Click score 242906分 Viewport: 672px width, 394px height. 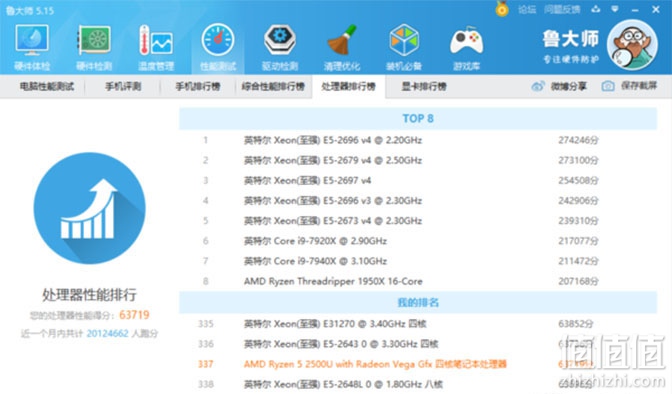(x=578, y=201)
